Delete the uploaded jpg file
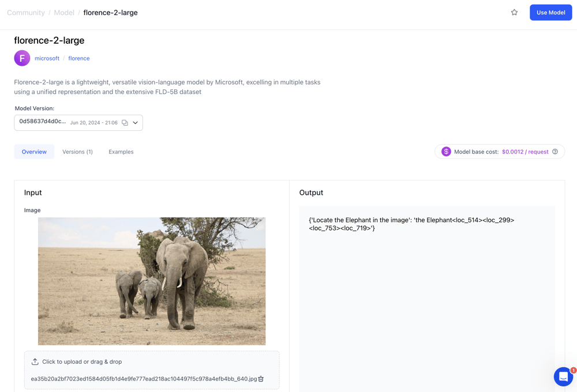This screenshot has height=392, width=577. [261, 379]
